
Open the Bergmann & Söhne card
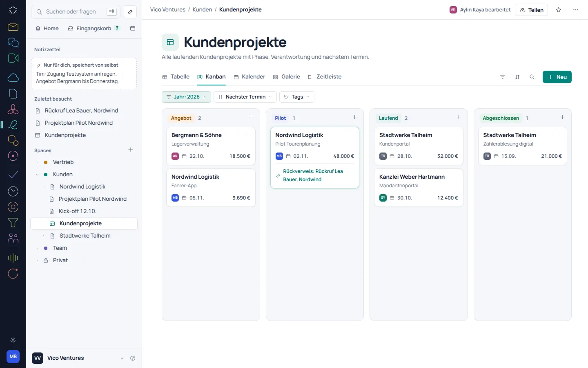pos(211,146)
